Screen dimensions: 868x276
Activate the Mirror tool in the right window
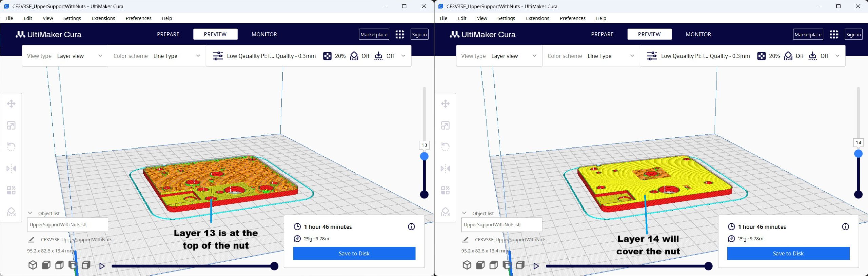[x=445, y=169]
